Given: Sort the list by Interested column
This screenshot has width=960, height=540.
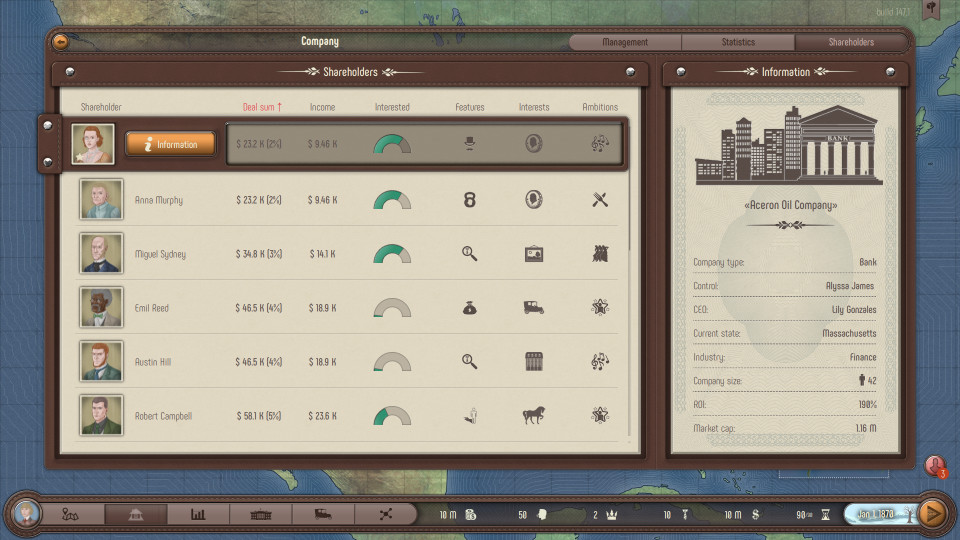Looking at the screenshot, I should tap(392, 107).
